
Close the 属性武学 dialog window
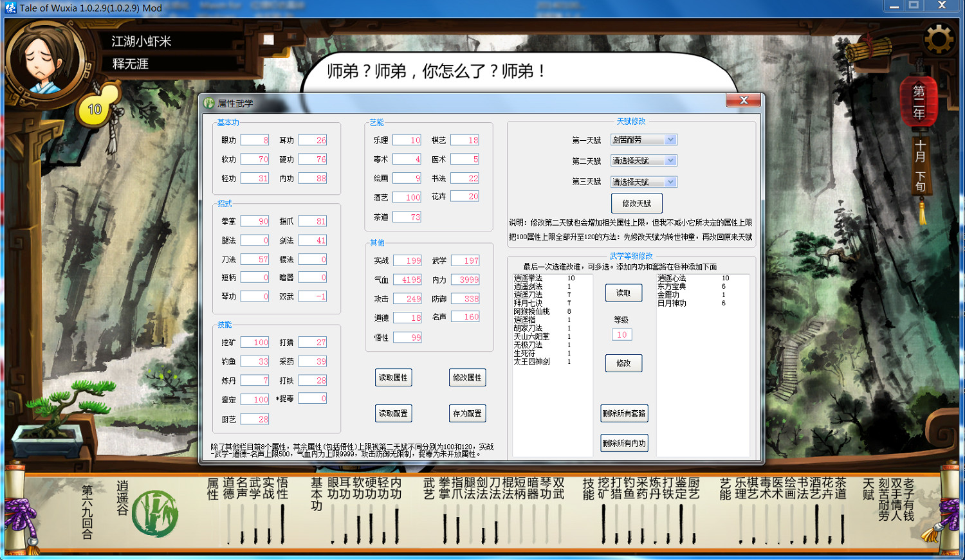point(743,100)
